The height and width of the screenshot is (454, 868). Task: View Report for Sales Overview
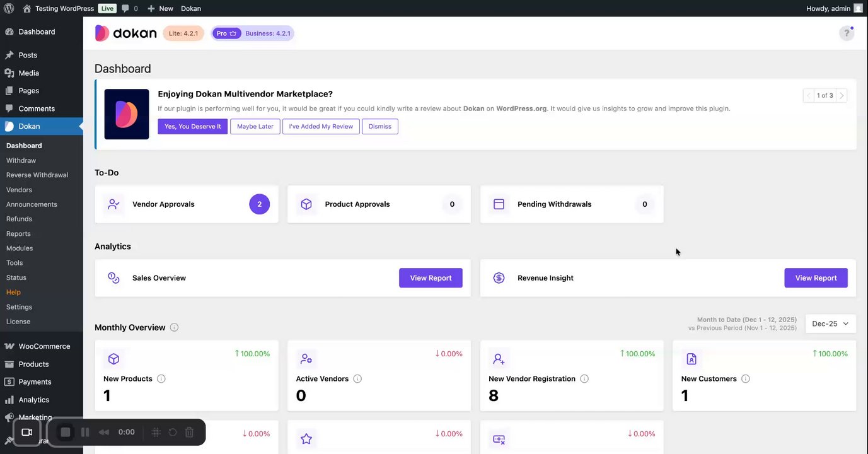tap(431, 278)
